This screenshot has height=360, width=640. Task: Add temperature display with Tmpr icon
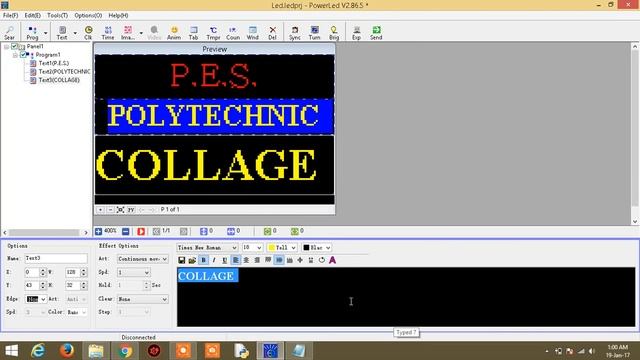coord(213,33)
